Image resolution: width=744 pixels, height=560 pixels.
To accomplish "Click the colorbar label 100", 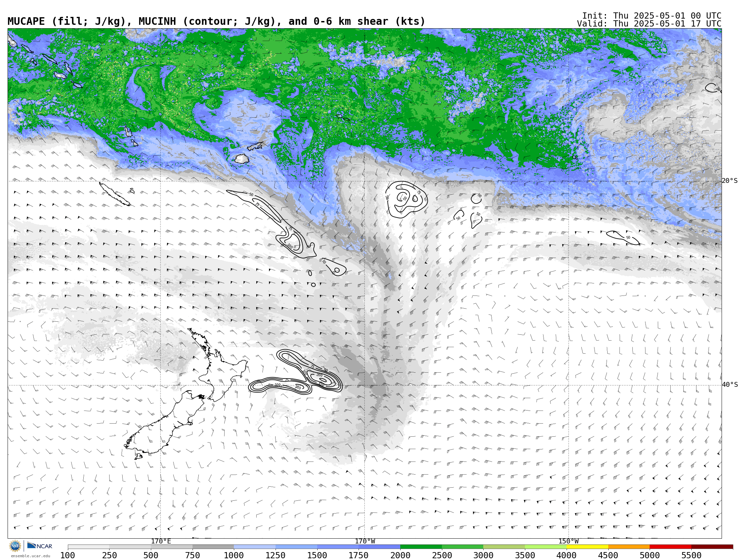I will [68, 556].
